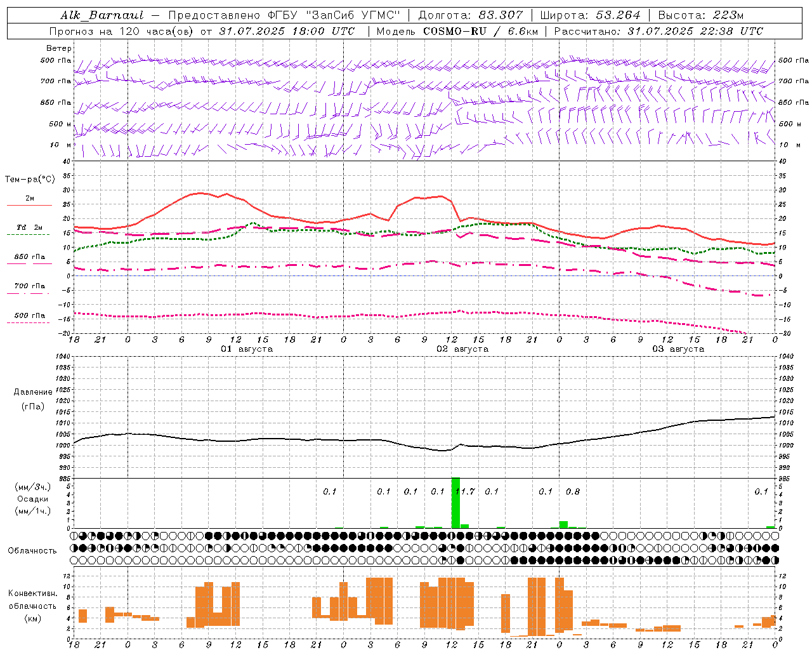Image resolution: width=812 pixels, height=650 pixels.
Task: Click the (мм/1ч.) unit label
Action: point(32,511)
